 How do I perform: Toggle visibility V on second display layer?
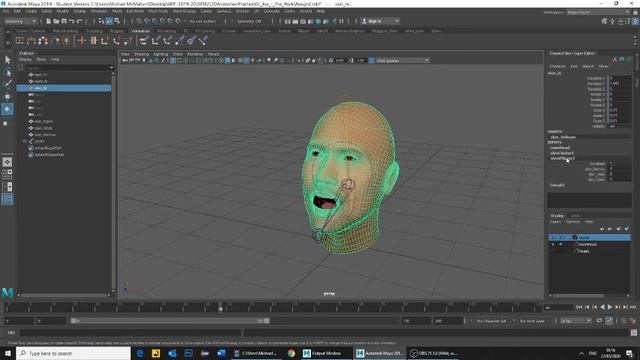553,244
